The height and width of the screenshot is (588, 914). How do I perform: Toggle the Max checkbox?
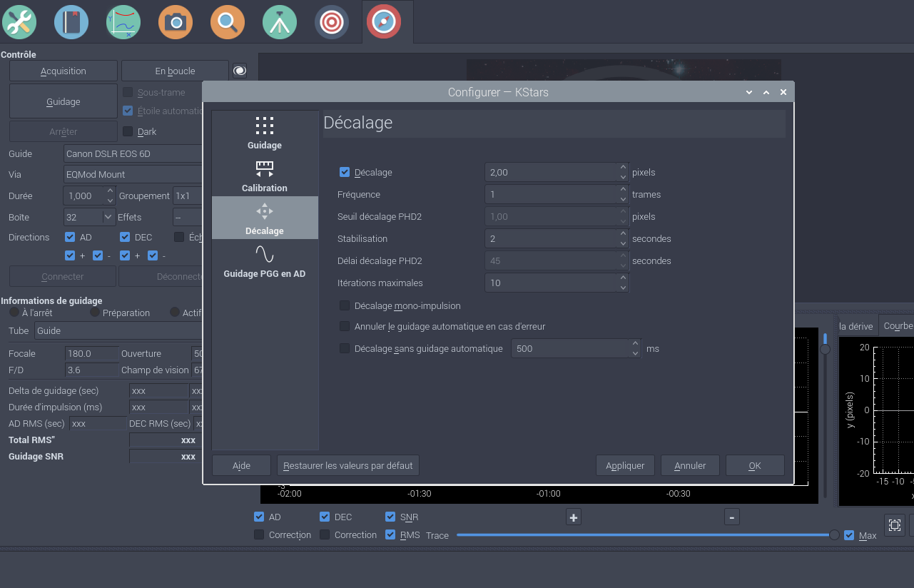coord(849,535)
